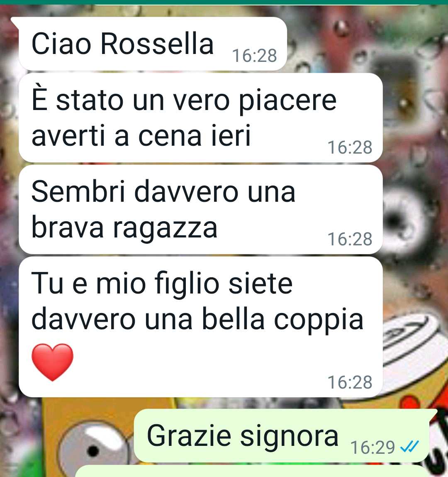Screen dimensions: 448x477
Task: Click the 16:29 timestamp on "Grazie signora"
Action: [x=373, y=447]
